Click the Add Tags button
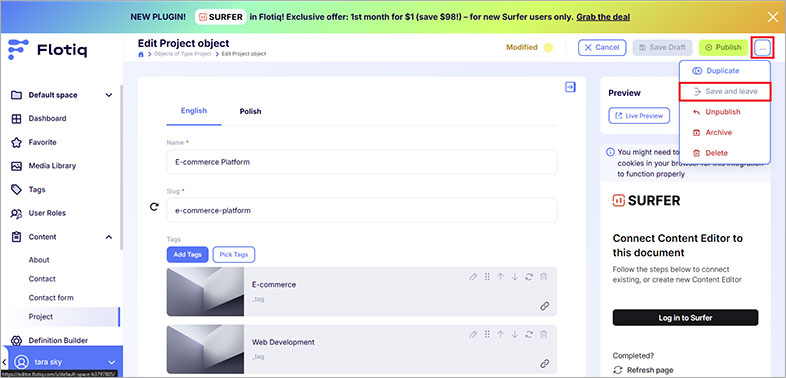 [187, 255]
